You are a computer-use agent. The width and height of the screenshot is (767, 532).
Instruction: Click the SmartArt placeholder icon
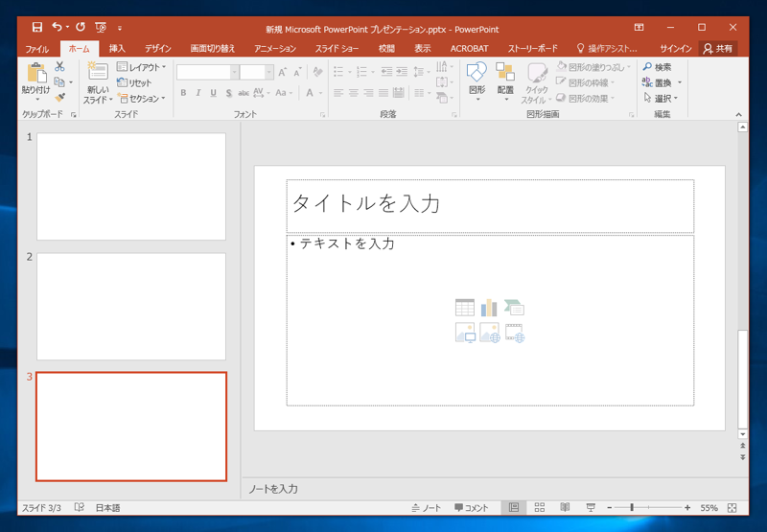pyautogui.click(x=515, y=308)
